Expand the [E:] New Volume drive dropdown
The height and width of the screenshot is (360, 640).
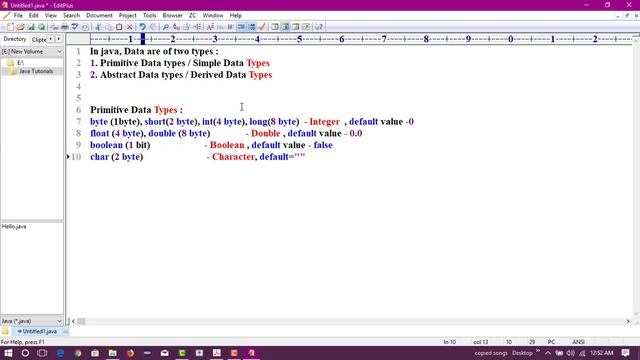[60, 52]
